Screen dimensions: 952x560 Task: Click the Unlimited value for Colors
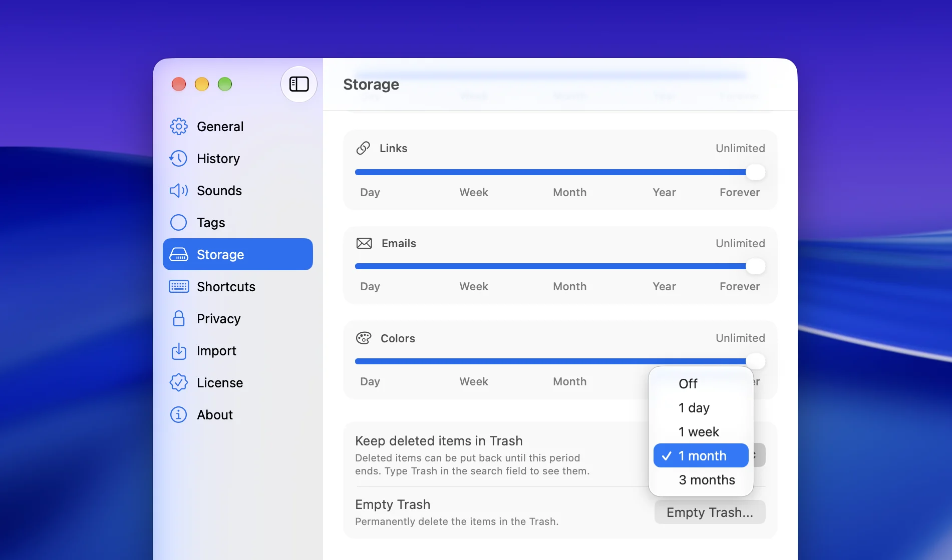click(x=740, y=338)
